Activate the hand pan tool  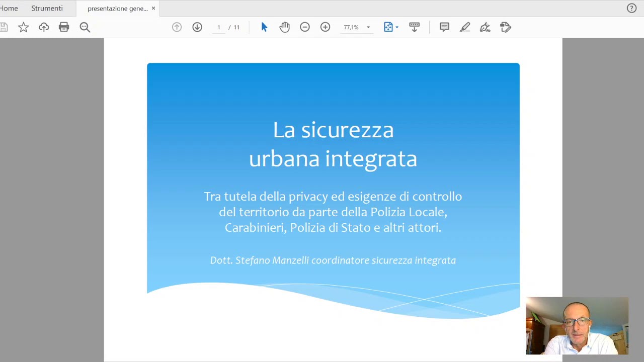pyautogui.click(x=285, y=27)
